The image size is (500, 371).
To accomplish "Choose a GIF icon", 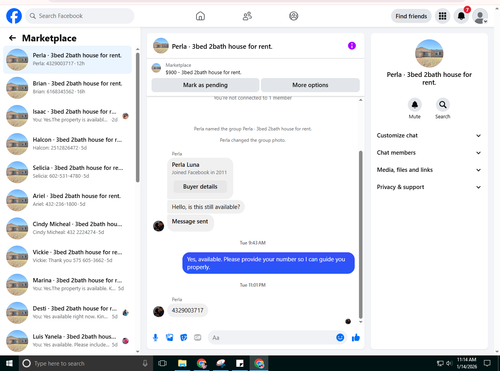I will coord(198,338).
